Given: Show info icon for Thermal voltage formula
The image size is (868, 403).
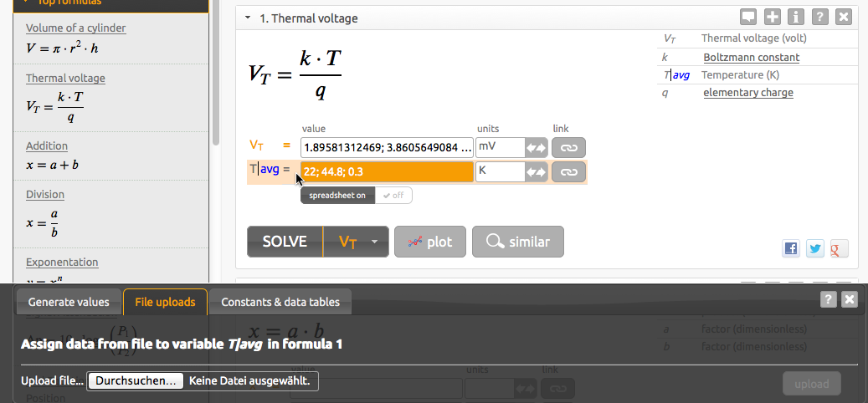Looking at the screenshot, I should click(796, 17).
